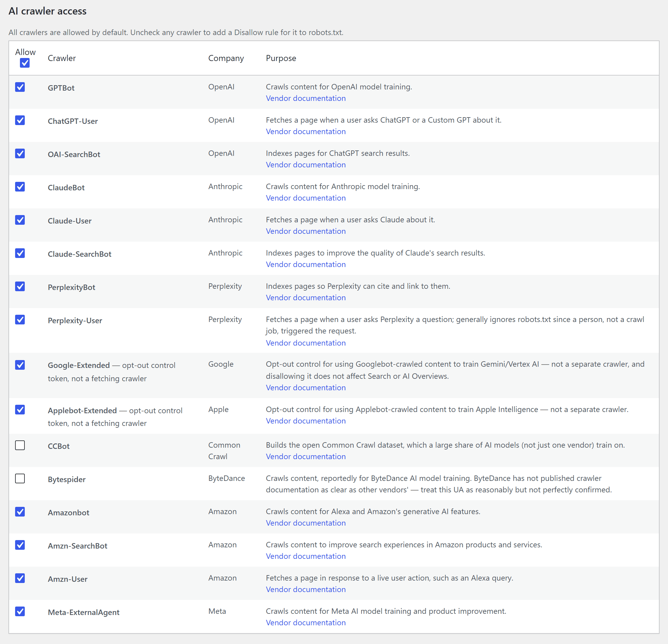Open Perplexity-User vendor documentation link
The height and width of the screenshot is (644, 668).
306,343
